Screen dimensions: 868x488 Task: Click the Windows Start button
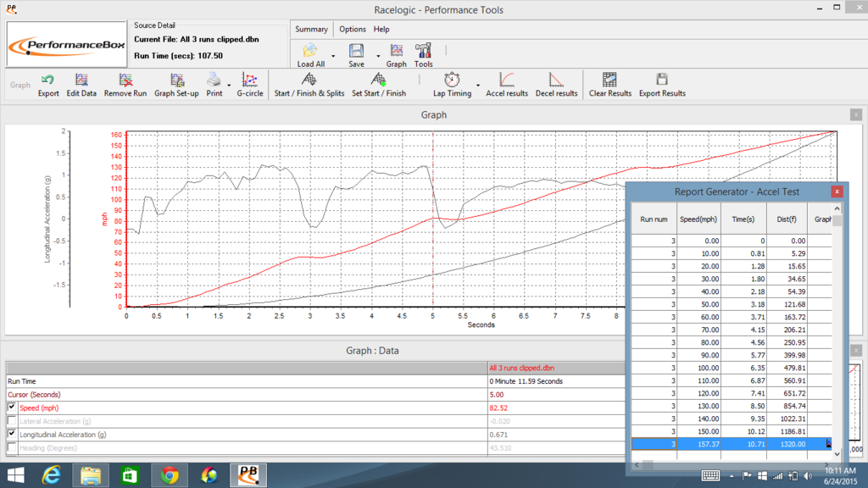click(16, 475)
